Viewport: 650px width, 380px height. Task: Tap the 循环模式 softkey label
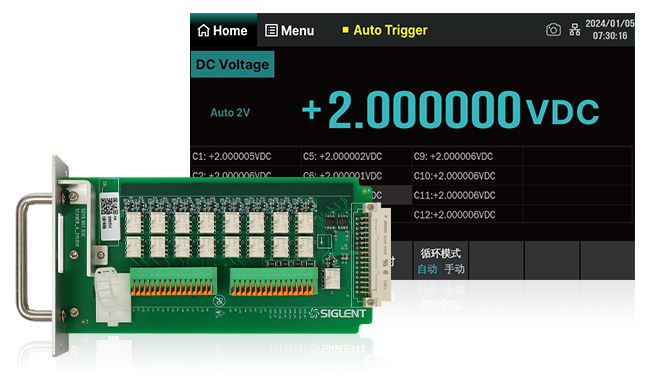click(441, 253)
